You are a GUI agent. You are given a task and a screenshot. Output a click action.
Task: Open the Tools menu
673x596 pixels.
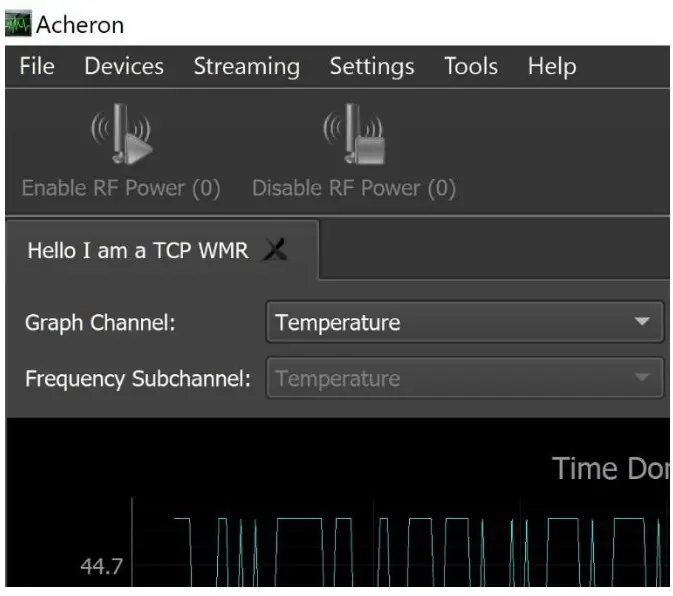click(x=471, y=67)
